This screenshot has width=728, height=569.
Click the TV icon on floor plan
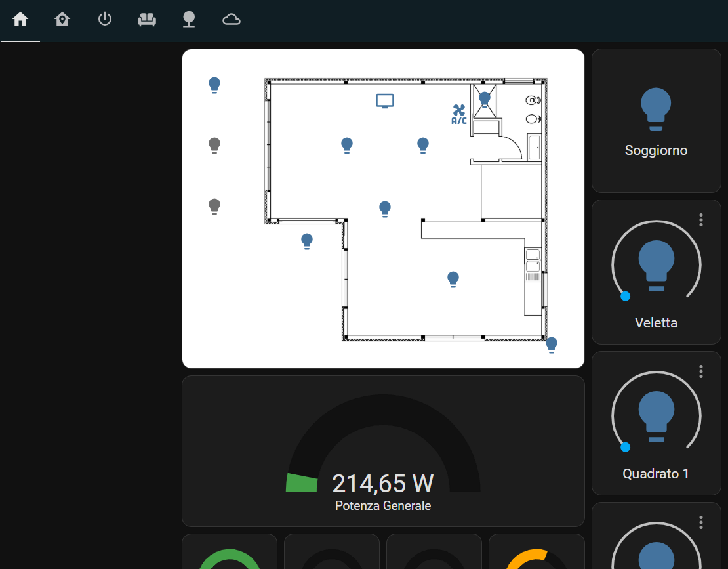click(x=385, y=101)
